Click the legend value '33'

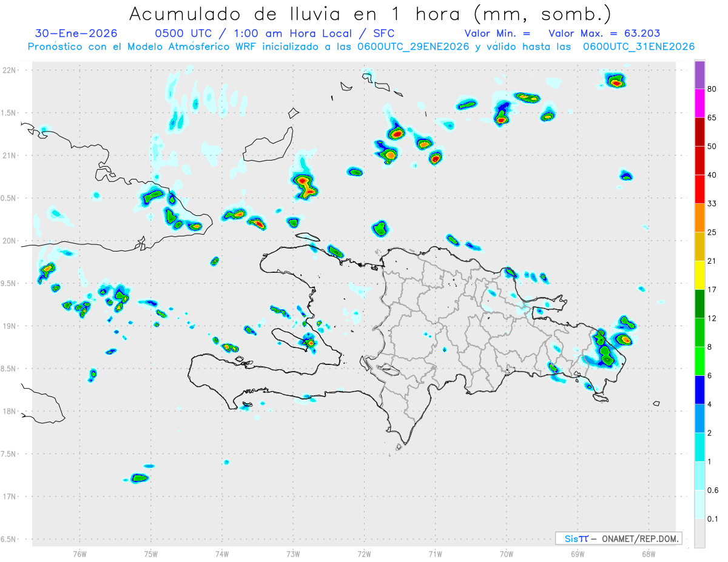click(712, 204)
